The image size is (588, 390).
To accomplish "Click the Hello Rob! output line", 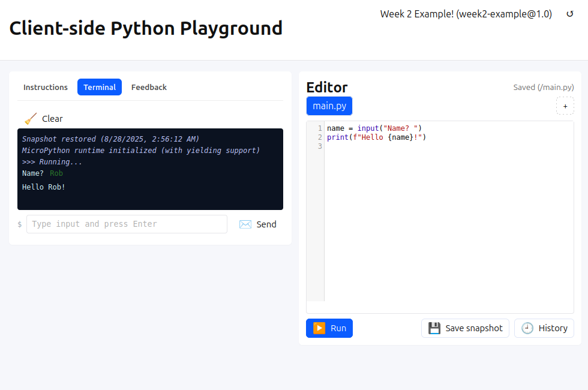I will point(43,187).
